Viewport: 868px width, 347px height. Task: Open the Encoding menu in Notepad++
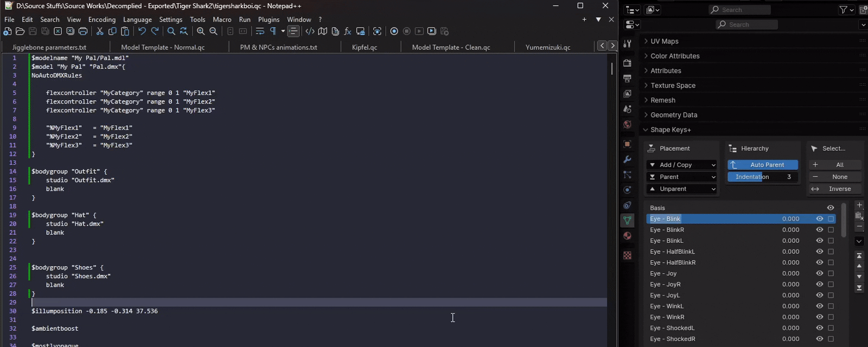pos(102,20)
